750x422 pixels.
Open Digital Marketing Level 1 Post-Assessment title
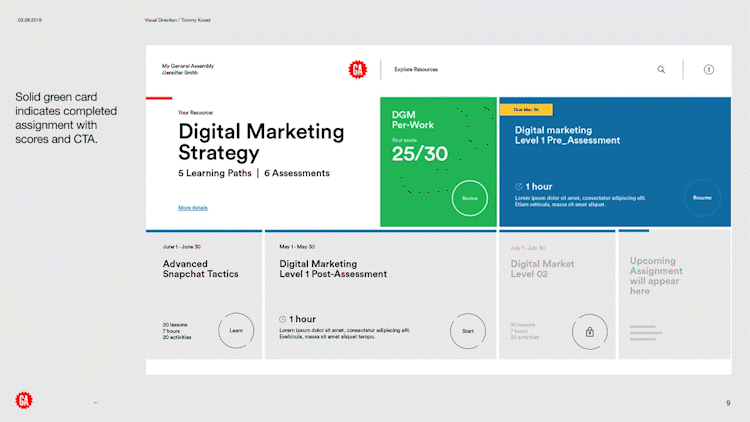pyautogui.click(x=333, y=269)
